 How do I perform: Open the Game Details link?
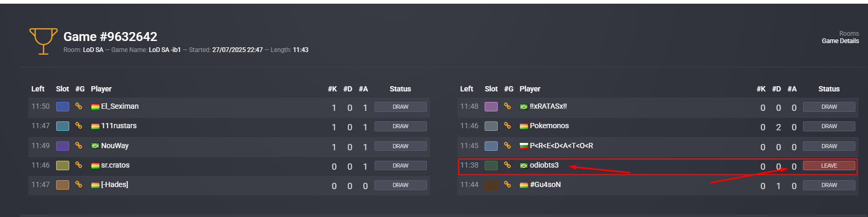[840, 41]
